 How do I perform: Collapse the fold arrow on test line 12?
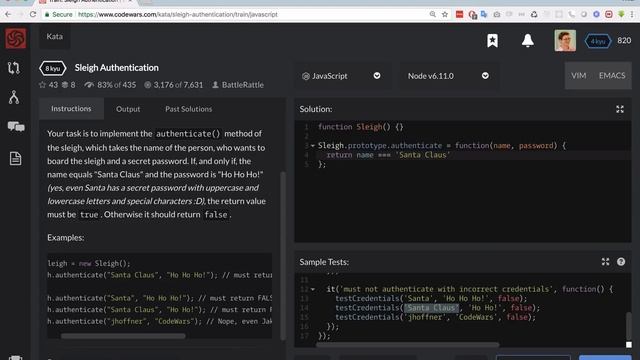click(x=313, y=289)
